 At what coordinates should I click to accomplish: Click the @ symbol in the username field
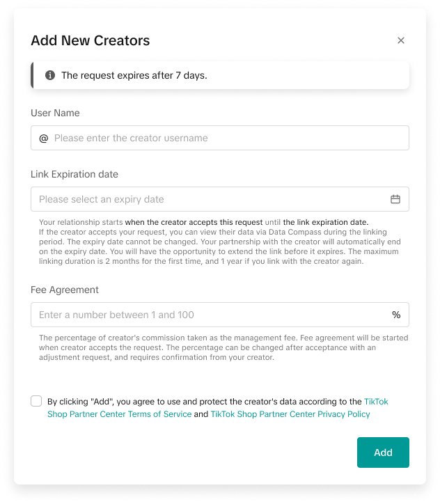point(43,138)
